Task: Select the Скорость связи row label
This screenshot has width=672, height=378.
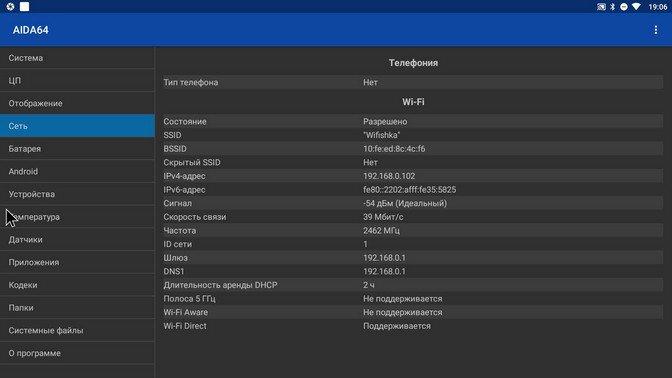Action: tap(195, 217)
